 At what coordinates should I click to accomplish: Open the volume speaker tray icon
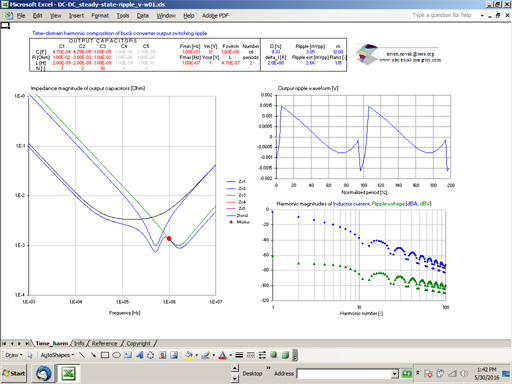point(464,374)
